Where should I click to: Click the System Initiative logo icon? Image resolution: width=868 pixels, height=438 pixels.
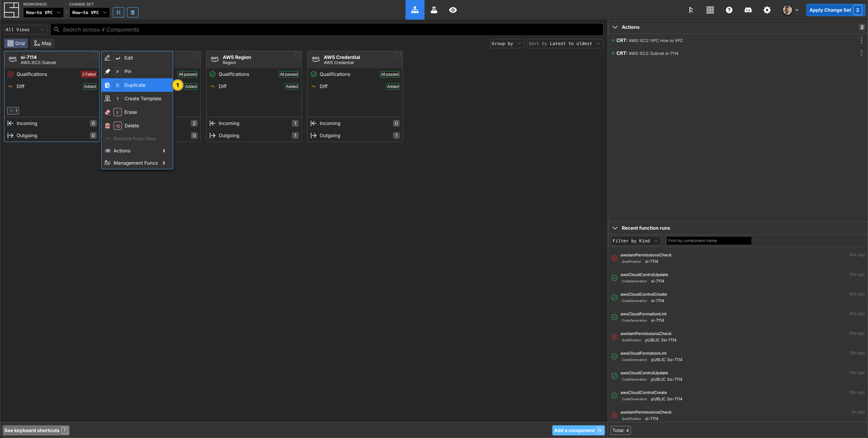11,10
